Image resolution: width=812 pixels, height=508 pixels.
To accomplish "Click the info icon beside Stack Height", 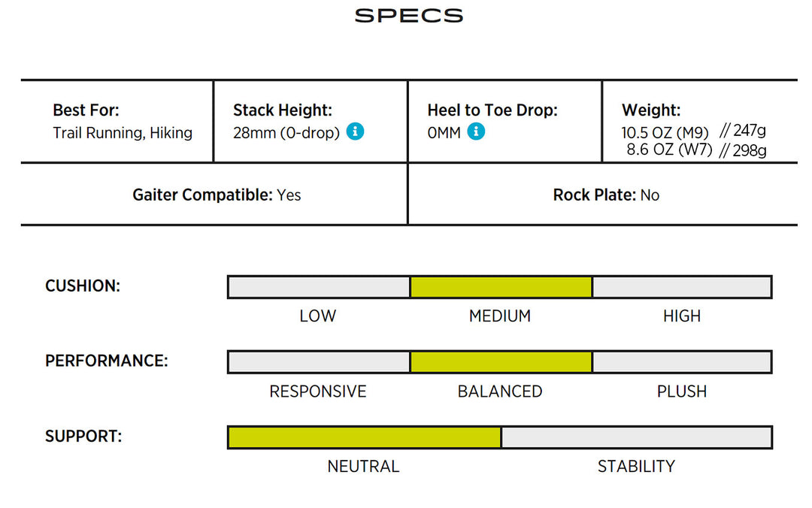I will point(356,132).
